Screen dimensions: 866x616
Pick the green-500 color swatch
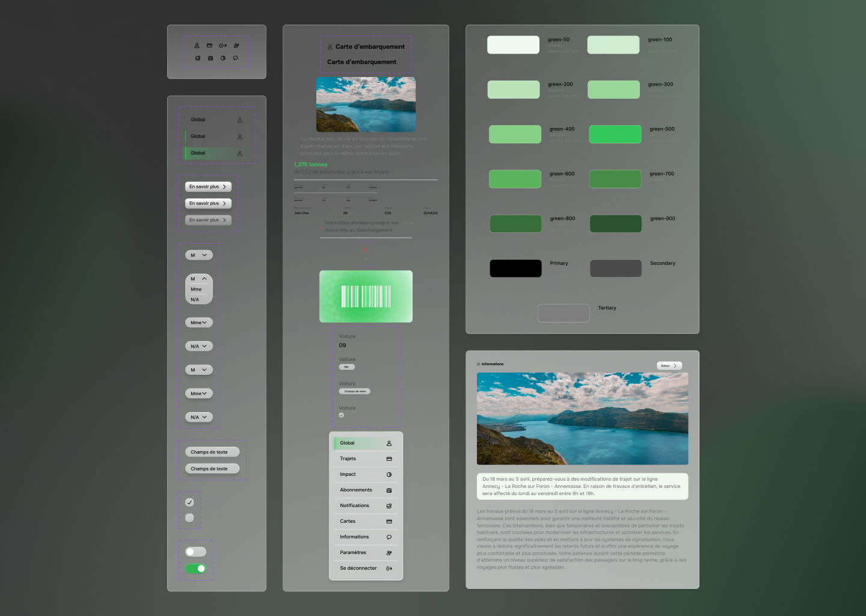pyautogui.click(x=615, y=134)
